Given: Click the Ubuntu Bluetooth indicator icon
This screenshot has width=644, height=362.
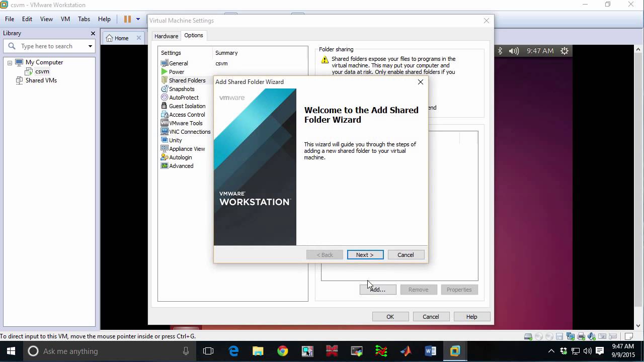Looking at the screenshot, I should point(500,51).
